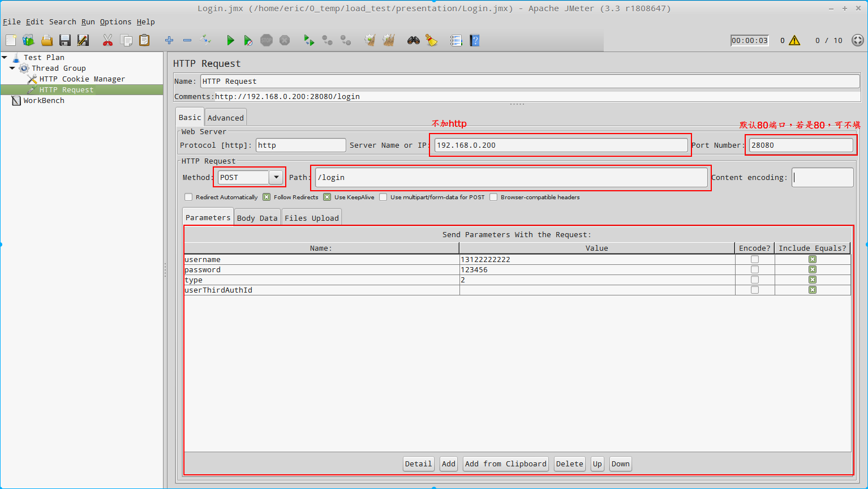Click the Down button

point(621,464)
